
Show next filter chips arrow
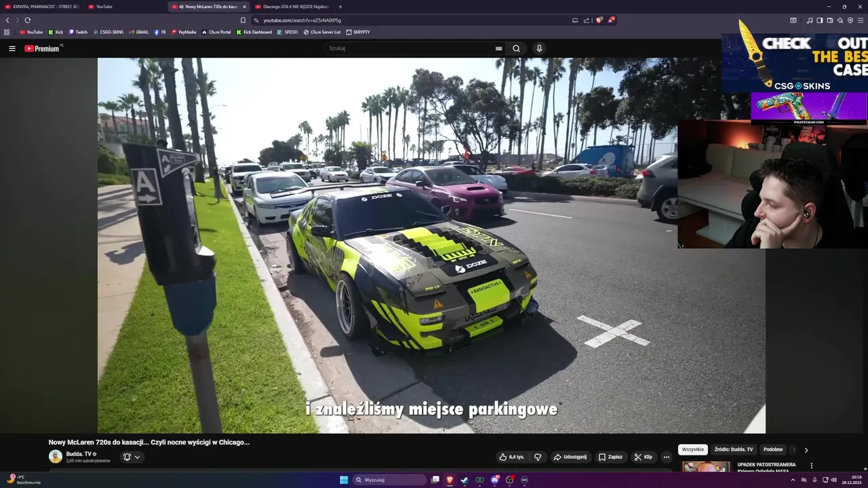tap(806, 449)
